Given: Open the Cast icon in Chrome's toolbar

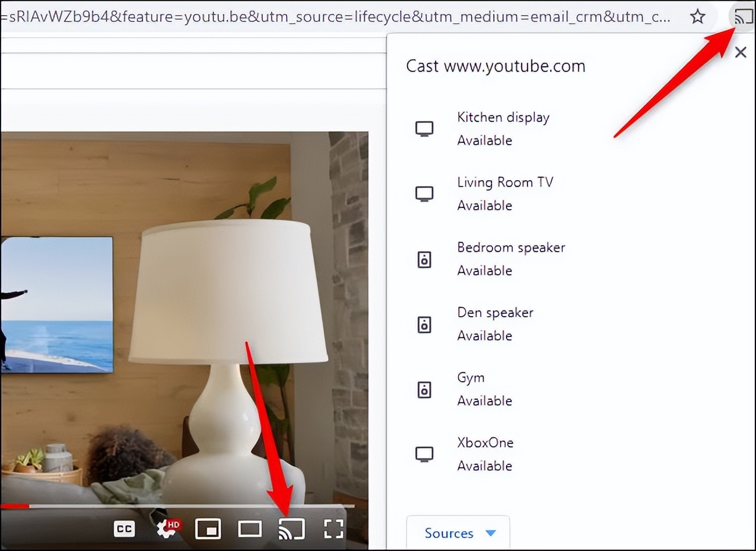Looking at the screenshot, I should (x=742, y=16).
